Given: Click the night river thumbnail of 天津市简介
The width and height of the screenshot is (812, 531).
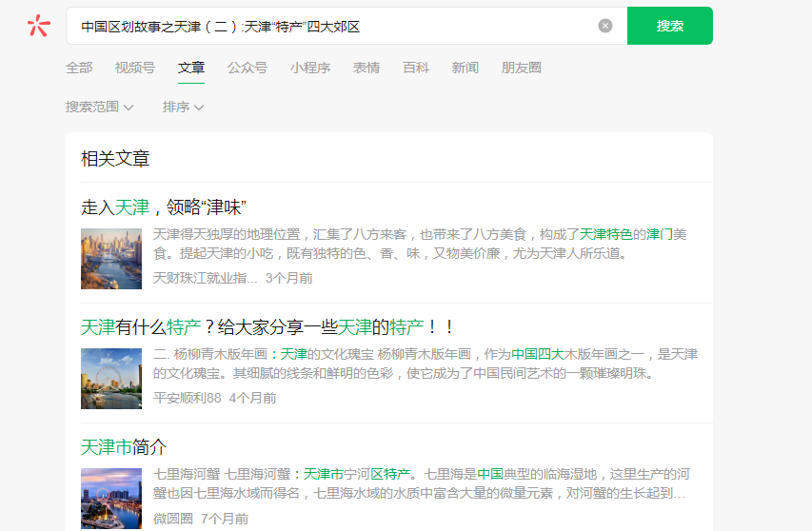Looking at the screenshot, I should [x=110, y=499].
